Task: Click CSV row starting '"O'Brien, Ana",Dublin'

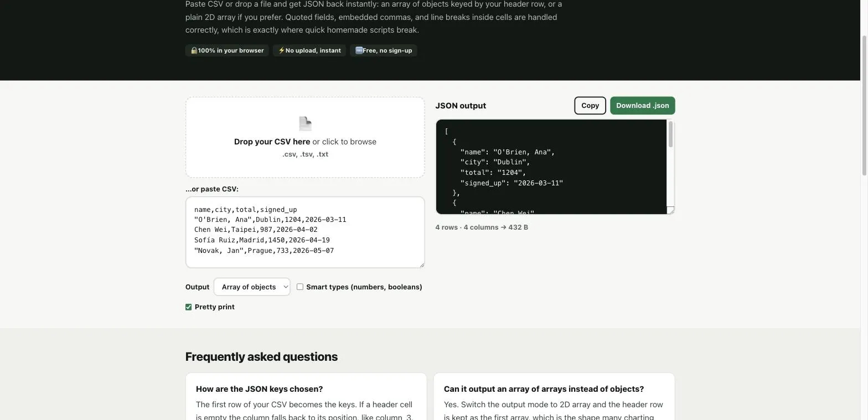Action: point(270,220)
